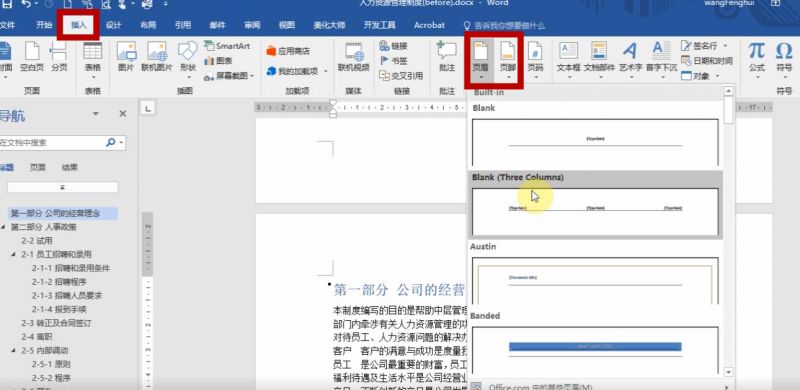Collapse the 2-5 内部调动 node

[14, 351]
